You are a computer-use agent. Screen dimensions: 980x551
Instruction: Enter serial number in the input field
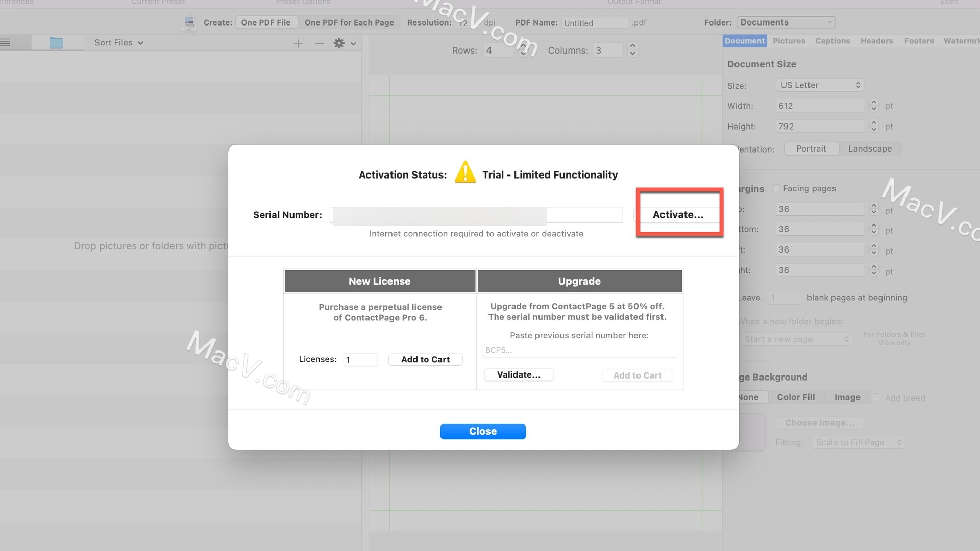coord(439,215)
